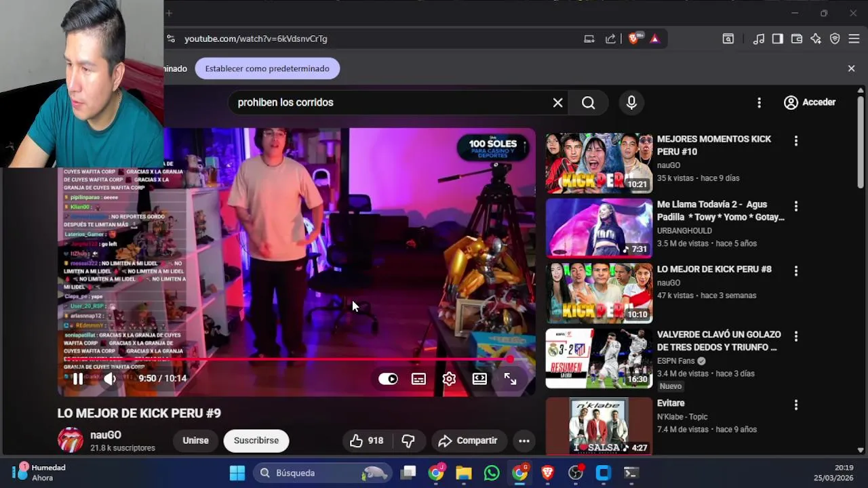Dismiss the default browser notification bar
Viewport: 868px width, 488px height.
click(851, 68)
